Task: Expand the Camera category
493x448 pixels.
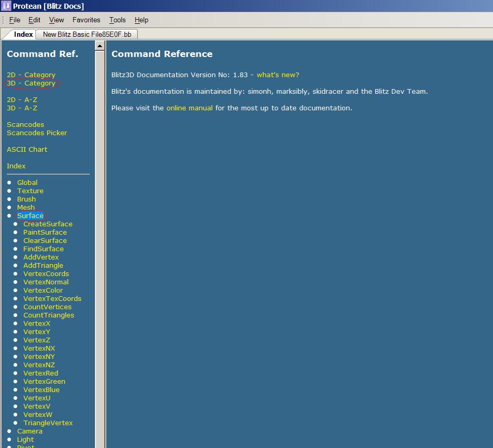Action: 30,431
